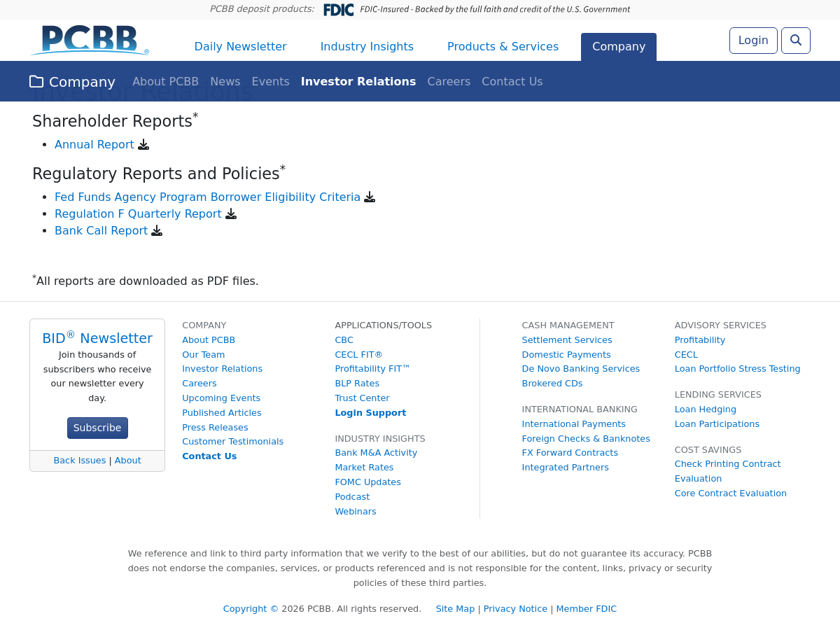
Task: Open Login Support in footer
Action: [370, 413]
